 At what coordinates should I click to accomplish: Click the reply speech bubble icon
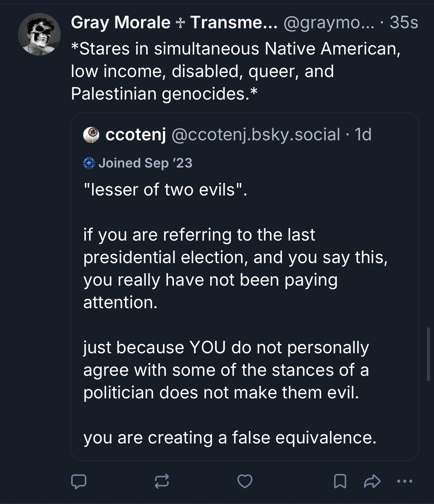[79, 481]
